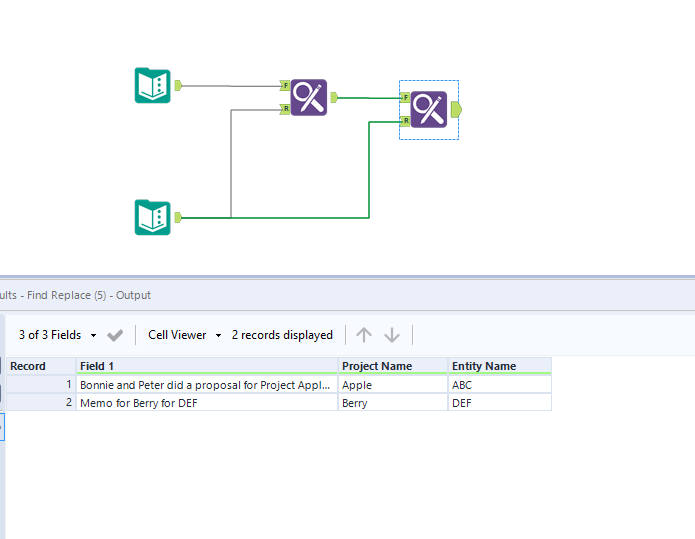Select record row number 2

point(41,402)
